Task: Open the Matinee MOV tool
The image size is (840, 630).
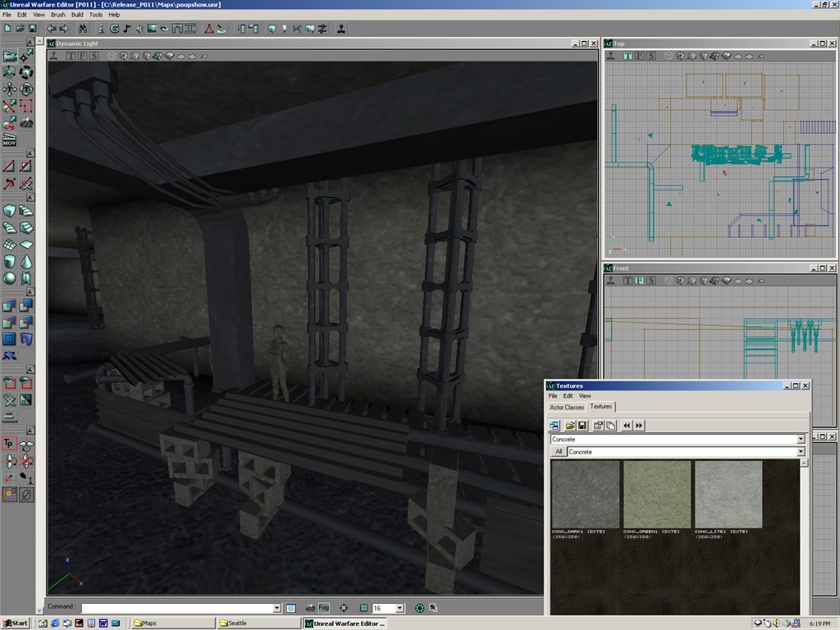Action: pos(9,139)
